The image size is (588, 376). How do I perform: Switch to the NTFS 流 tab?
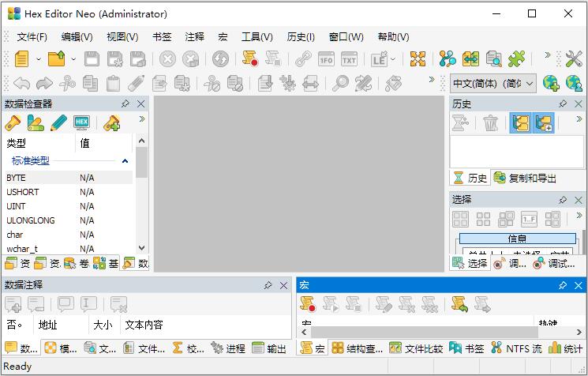tap(516, 348)
